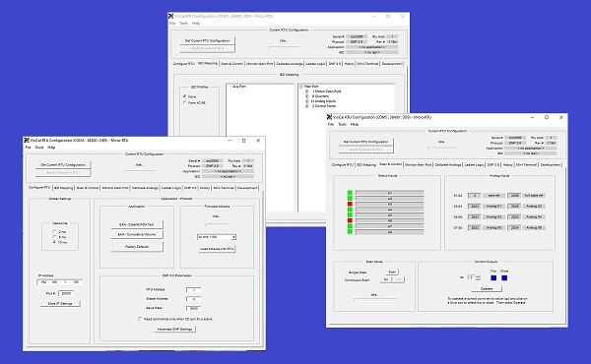591x364 pixels.
Task: Open Help menu in Scan & Control window
Action: [x=355, y=124]
